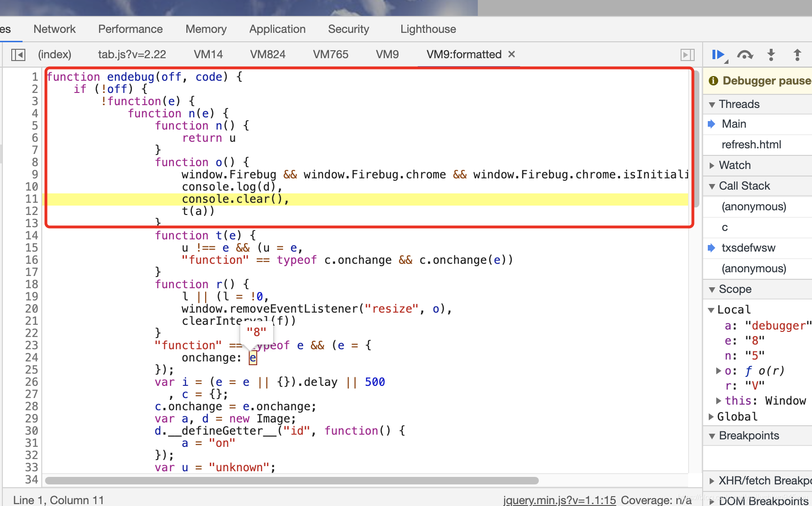The height and width of the screenshot is (506, 812).
Task: Expand the o: f o(r) variable
Action: pyautogui.click(x=719, y=371)
